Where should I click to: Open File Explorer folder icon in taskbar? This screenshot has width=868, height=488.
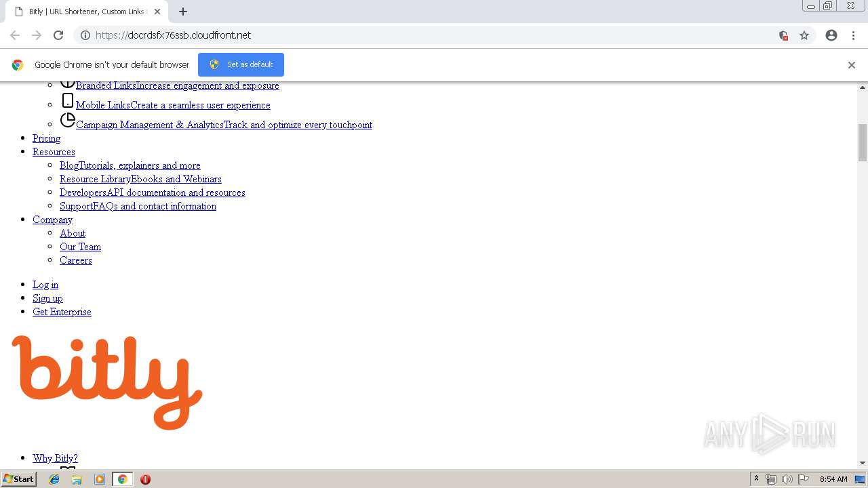77,479
